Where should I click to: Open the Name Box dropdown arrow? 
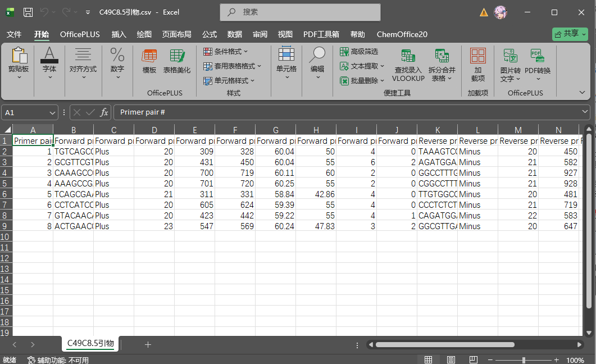53,112
